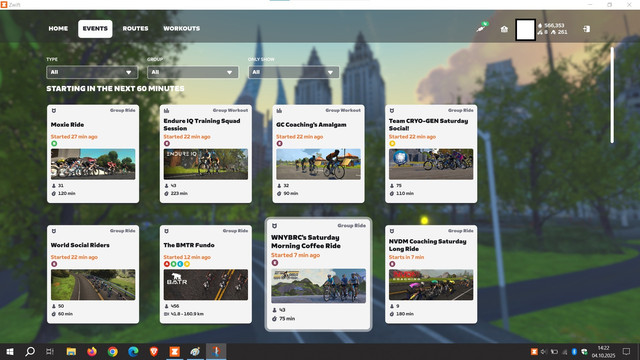The height and width of the screenshot is (360, 640).
Task: Open the WORKOUTS tab
Action: click(x=182, y=29)
